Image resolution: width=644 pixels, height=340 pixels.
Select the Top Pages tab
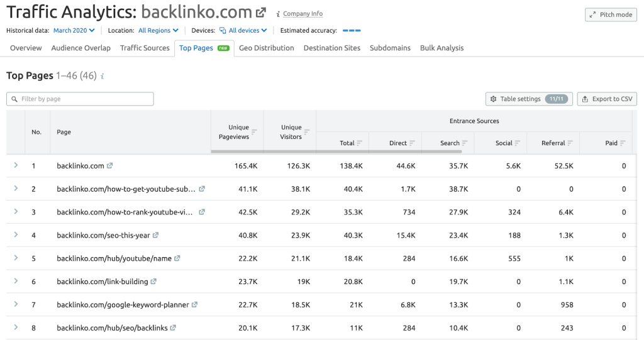click(x=204, y=48)
